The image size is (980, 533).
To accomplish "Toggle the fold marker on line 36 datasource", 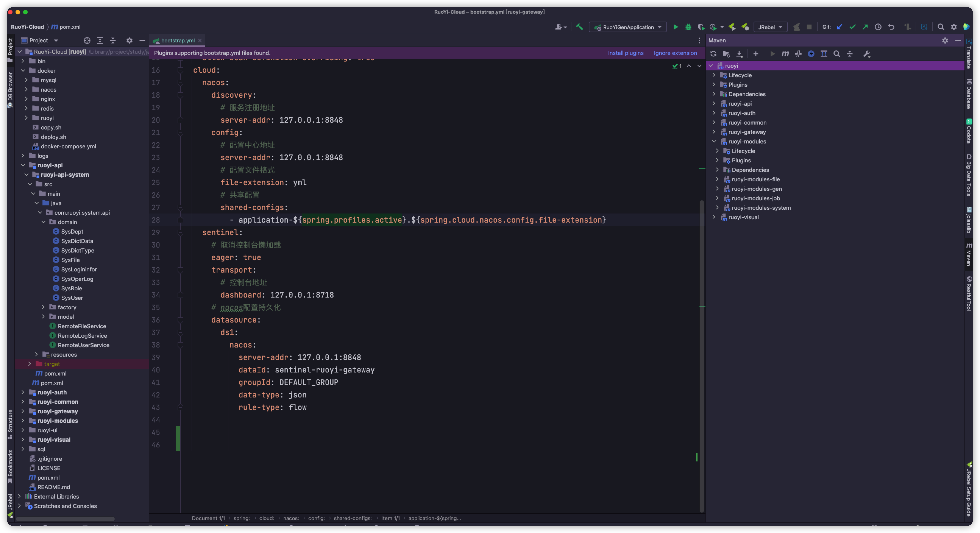I will pos(180,320).
